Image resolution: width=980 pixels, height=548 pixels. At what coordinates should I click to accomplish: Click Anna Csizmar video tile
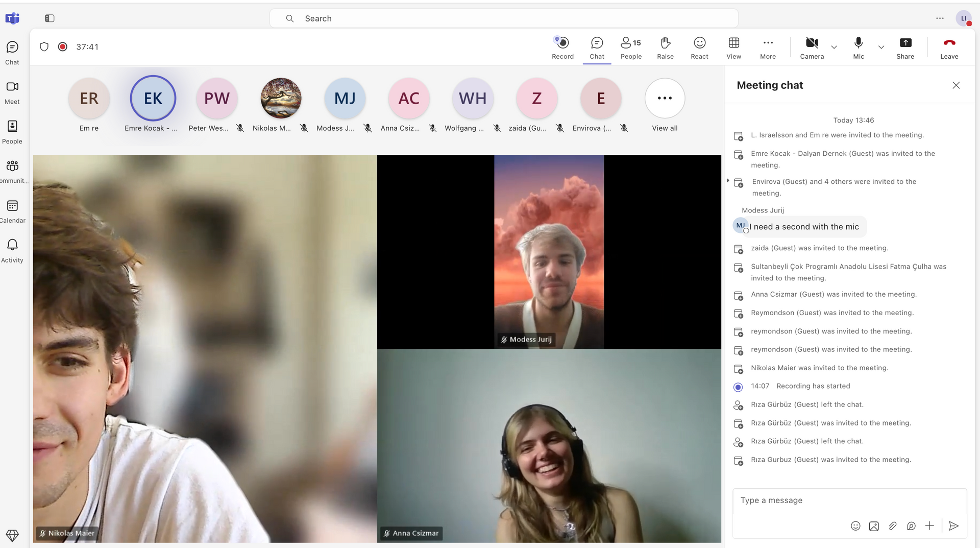(549, 446)
